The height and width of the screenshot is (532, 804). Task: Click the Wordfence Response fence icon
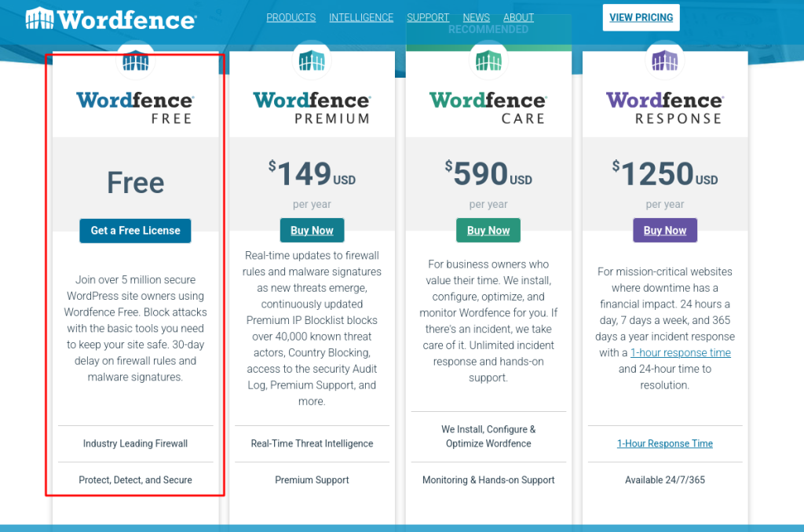[x=665, y=60]
